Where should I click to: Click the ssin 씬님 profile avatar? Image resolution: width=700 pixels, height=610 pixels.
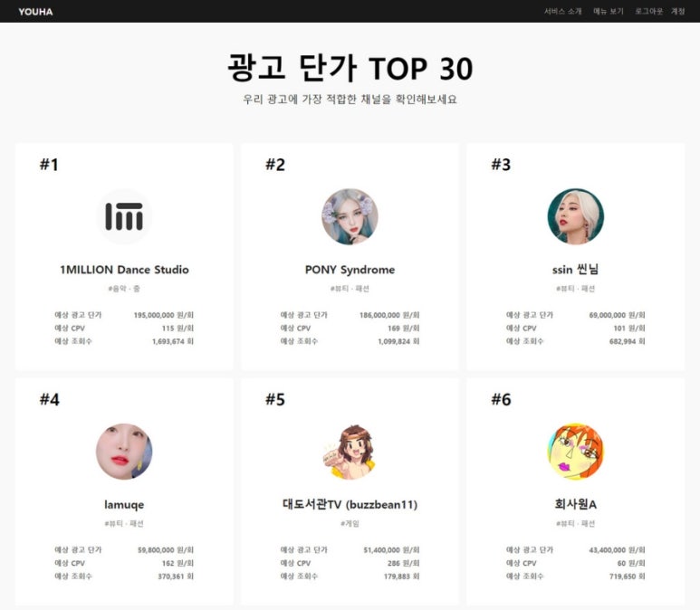click(x=575, y=216)
